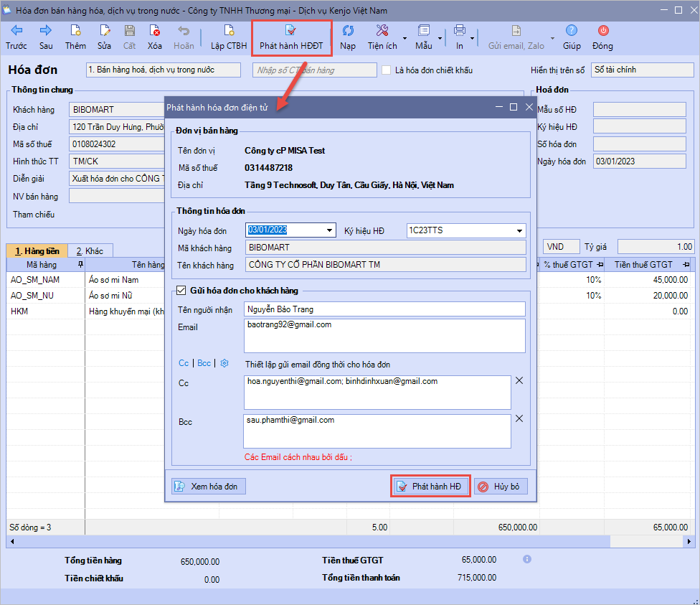Click into the Tên người nhận field

384,309
